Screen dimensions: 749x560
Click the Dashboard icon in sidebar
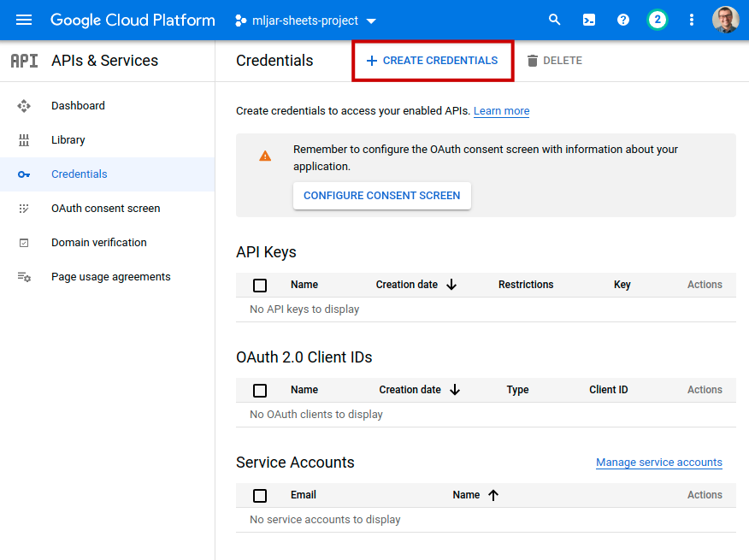click(24, 106)
